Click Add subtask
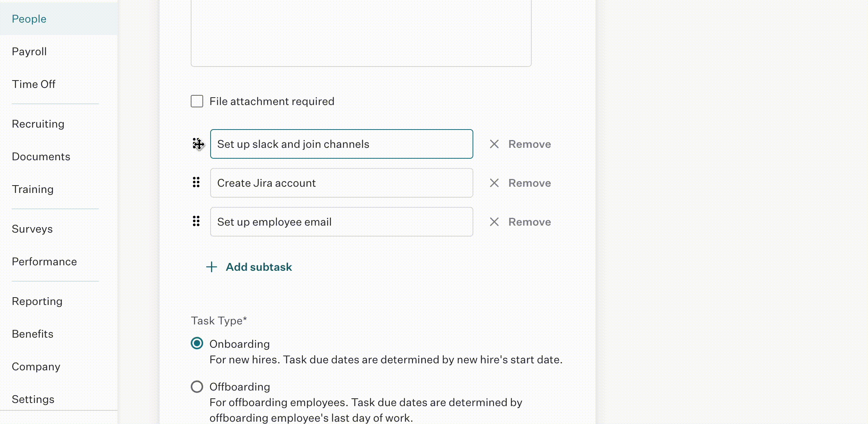Image resolution: width=868 pixels, height=424 pixels. tap(258, 267)
